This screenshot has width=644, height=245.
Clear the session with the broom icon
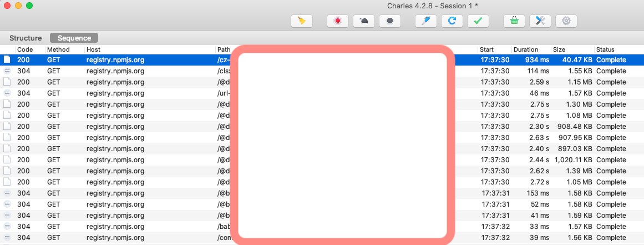[x=302, y=21]
